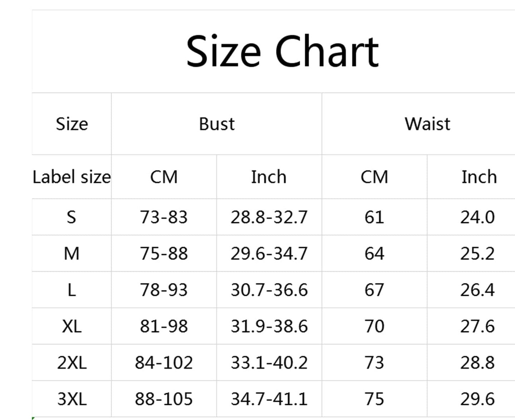Select the waist inch cell showing 25.2
515x420 pixels.
pos(477,254)
